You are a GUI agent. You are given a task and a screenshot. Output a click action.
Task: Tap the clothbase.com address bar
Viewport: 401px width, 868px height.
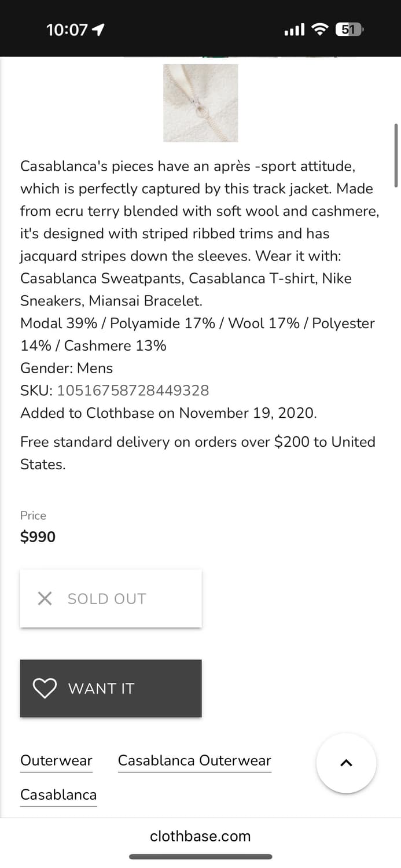(x=200, y=836)
